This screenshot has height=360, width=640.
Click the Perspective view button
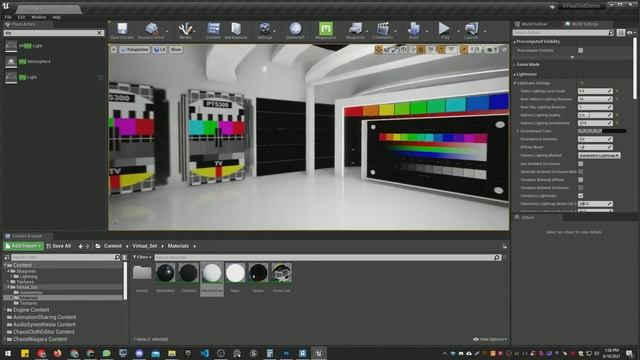click(134, 50)
